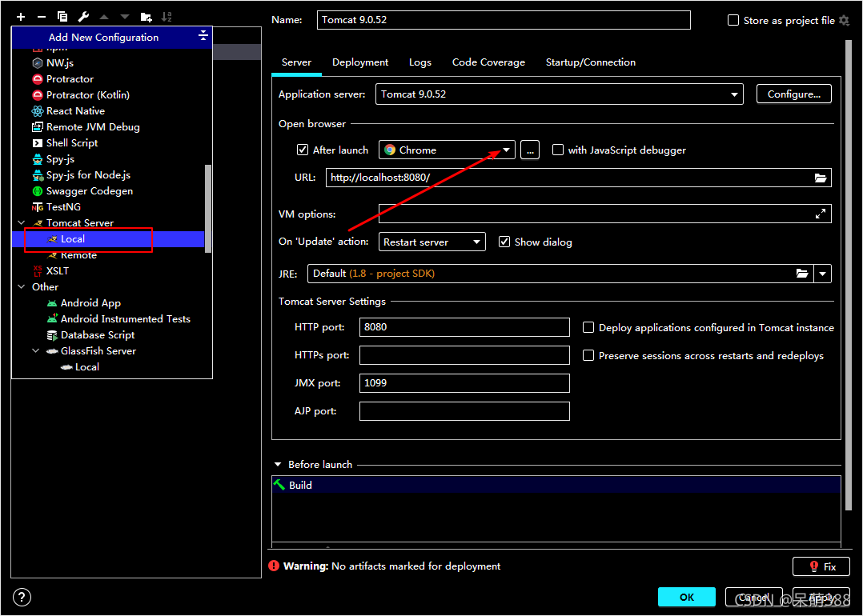Click the folder icon in the URL field

[820, 178]
